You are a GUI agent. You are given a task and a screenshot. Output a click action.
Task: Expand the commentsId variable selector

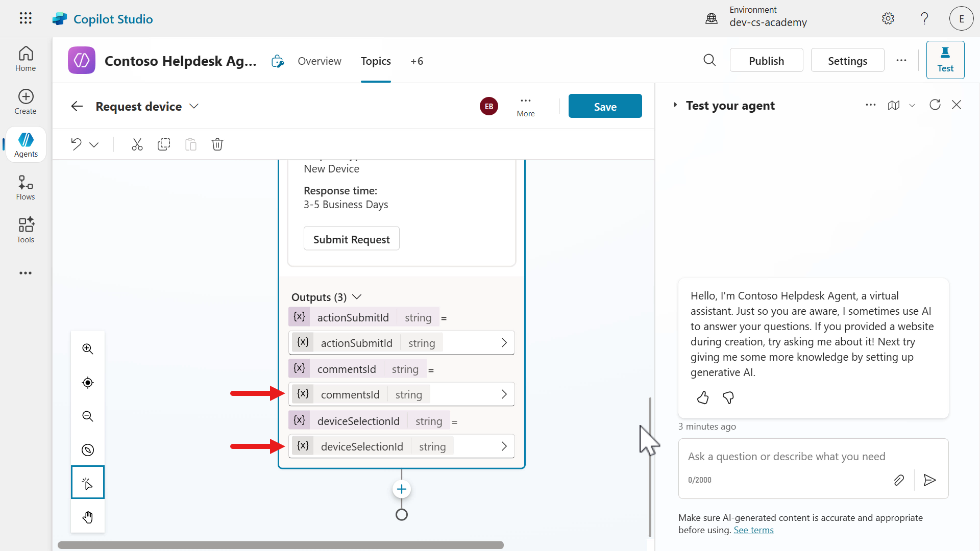[x=504, y=394]
